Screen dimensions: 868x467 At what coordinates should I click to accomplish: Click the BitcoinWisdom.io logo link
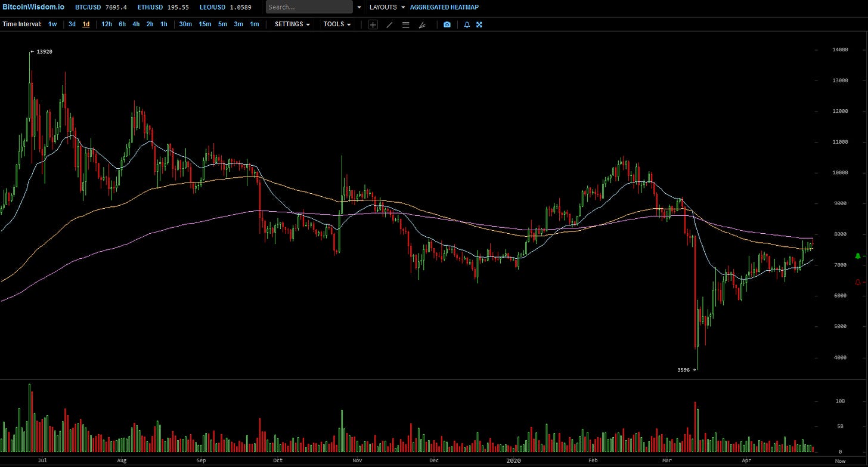coord(33,7)
